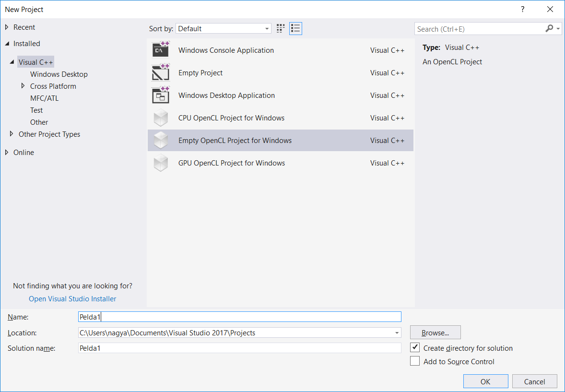Viewport: 565px width, 392px height.
Task: Open the dialog help question mark
Action: pyautogui.click(x=522, y=10)
